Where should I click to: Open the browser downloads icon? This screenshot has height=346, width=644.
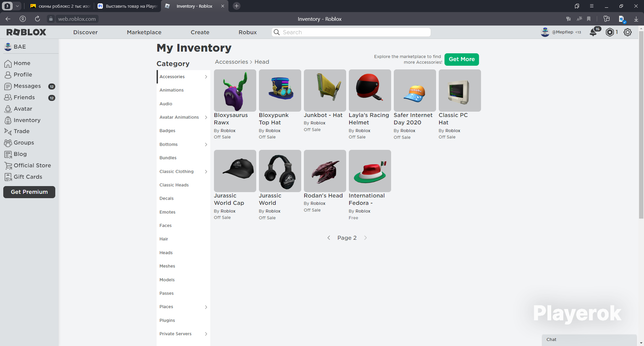point(636,19)
